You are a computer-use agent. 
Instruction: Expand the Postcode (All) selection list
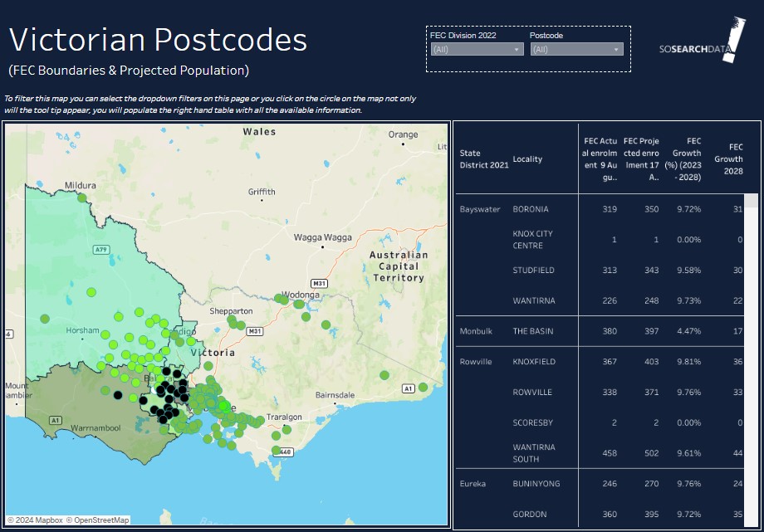(615, 48)
